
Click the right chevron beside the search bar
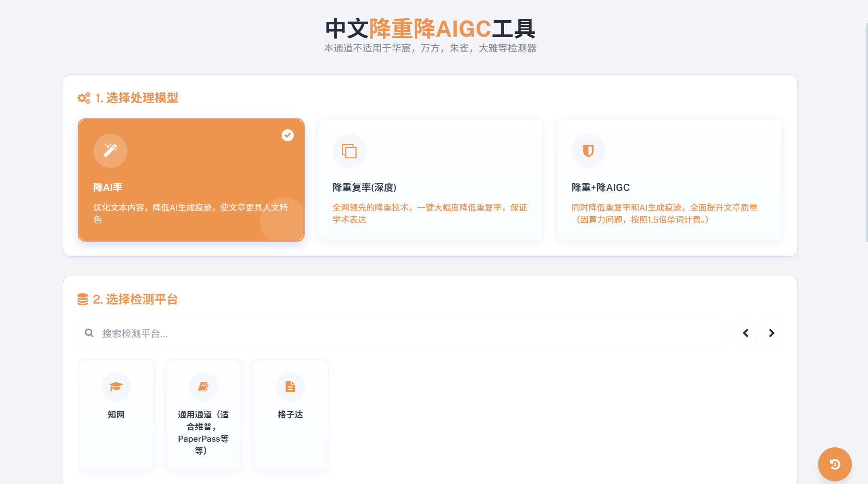click(771, 333)
